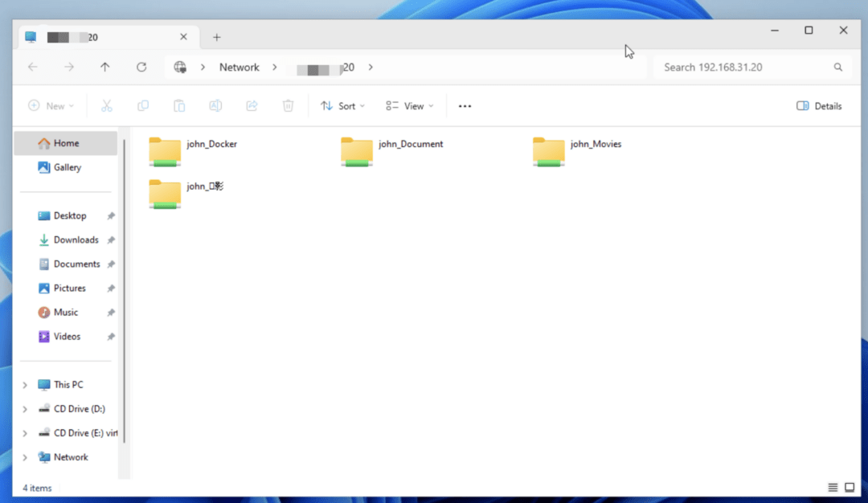Switch to large thumbnails view icon

click(850, 488)
